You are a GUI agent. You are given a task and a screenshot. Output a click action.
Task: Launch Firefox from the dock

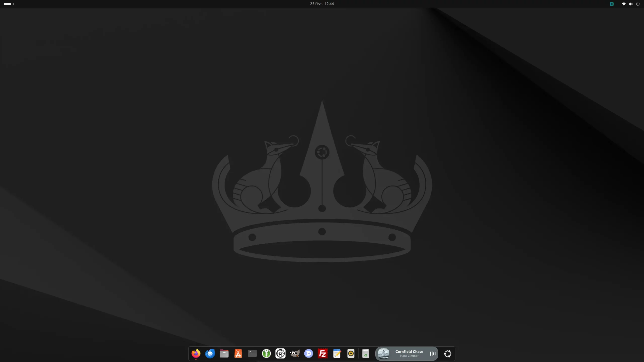click(x=196, y=354)
